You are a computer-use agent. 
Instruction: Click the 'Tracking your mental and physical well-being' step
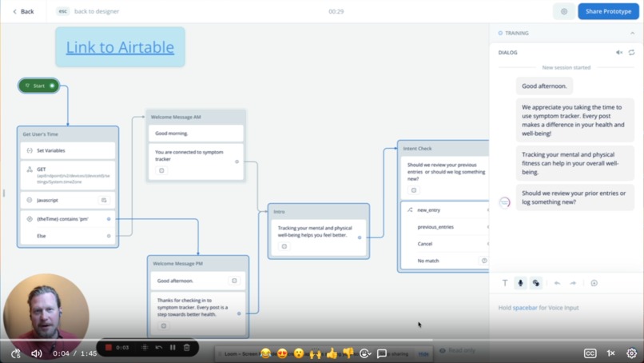click(318, 237)
